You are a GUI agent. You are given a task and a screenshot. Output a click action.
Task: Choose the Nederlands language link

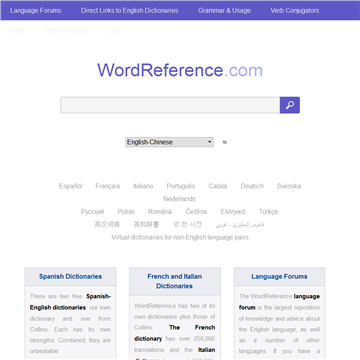(179, 199)
